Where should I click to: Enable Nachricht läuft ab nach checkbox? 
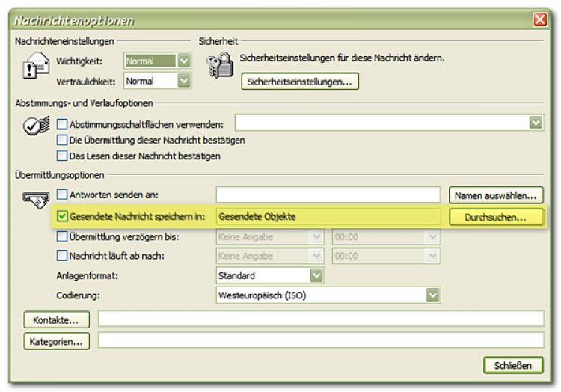(63, 256)
